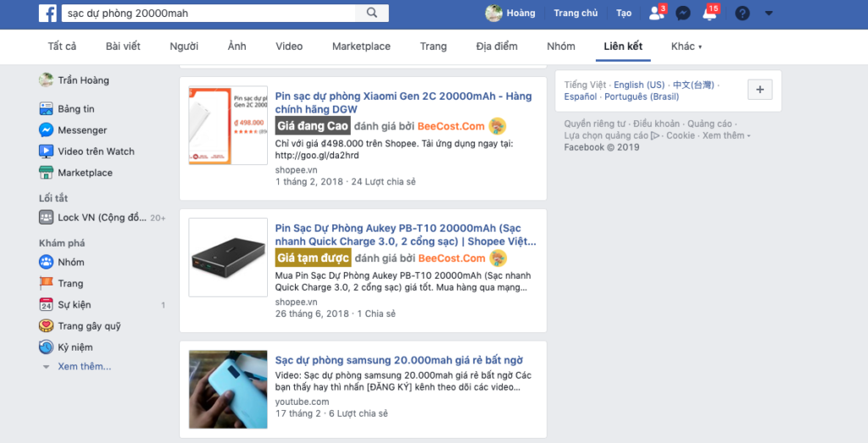Click the Giá đang Cao badge
The width and height of the screenshot is (868, 443).
(313, 126)
